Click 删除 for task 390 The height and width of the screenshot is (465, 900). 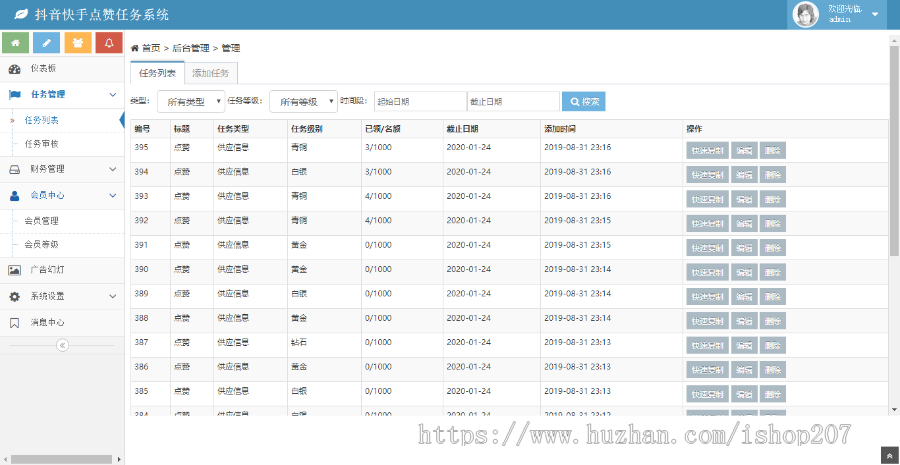coord(773,272)
